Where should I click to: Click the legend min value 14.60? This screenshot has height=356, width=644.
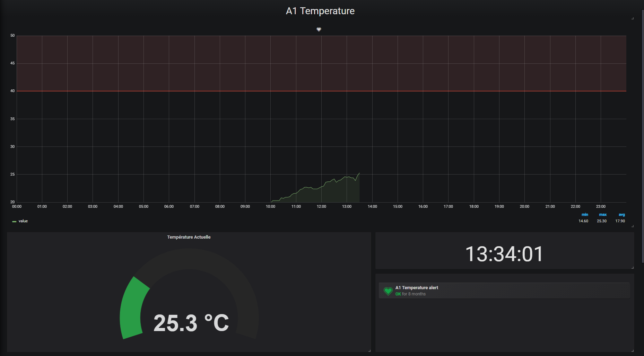click(x=583, y=221)
